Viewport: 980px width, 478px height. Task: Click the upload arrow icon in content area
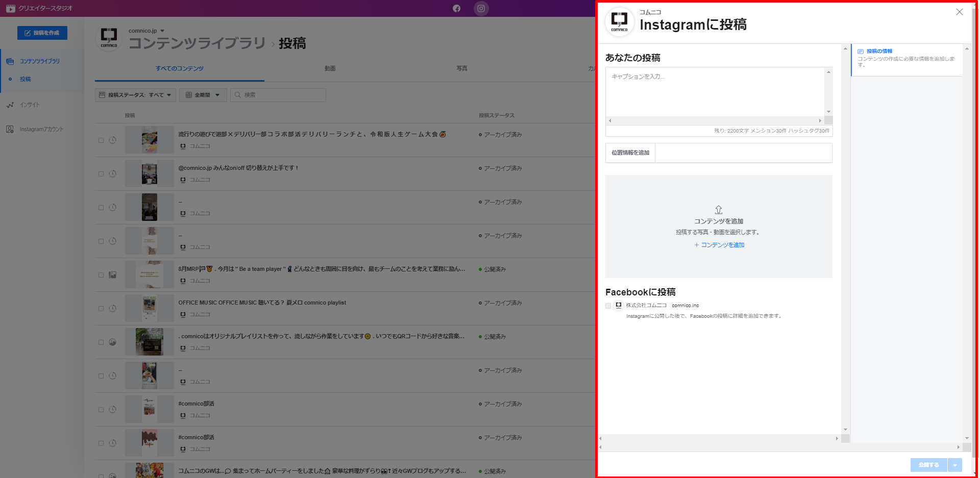719,210
